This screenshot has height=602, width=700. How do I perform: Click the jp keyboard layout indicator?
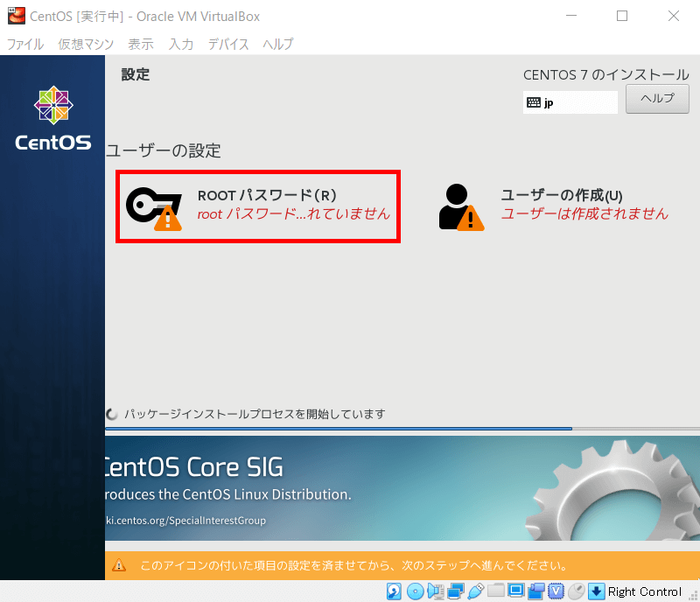coord(570,102)
